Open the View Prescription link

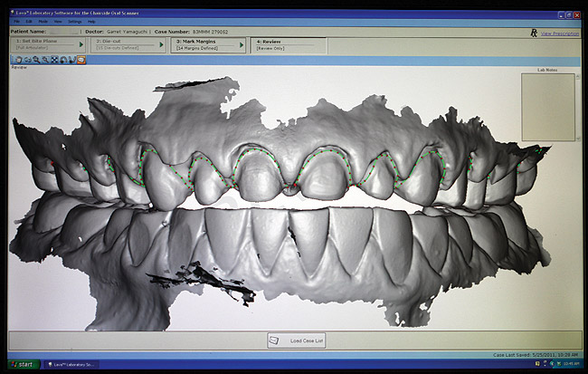tap(559, 34)
